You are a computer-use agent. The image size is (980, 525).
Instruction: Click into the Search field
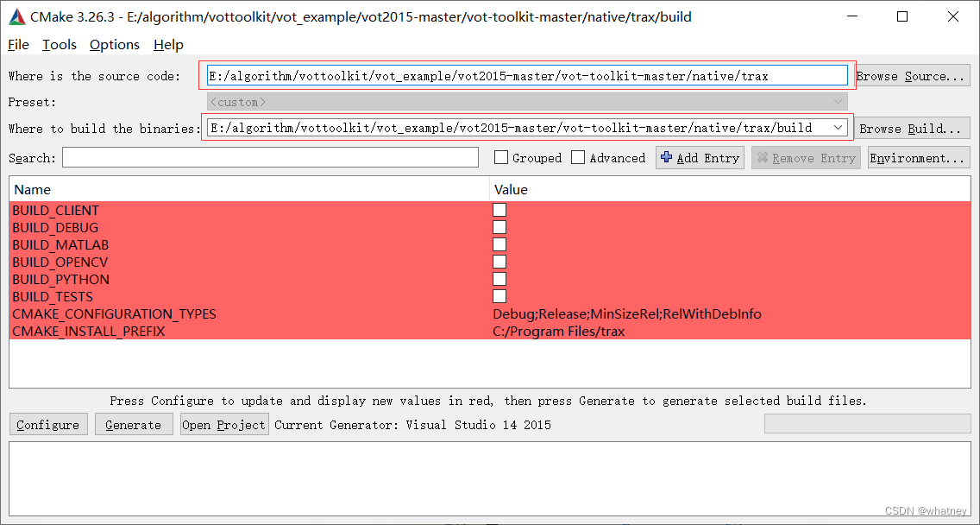[270, 158]
